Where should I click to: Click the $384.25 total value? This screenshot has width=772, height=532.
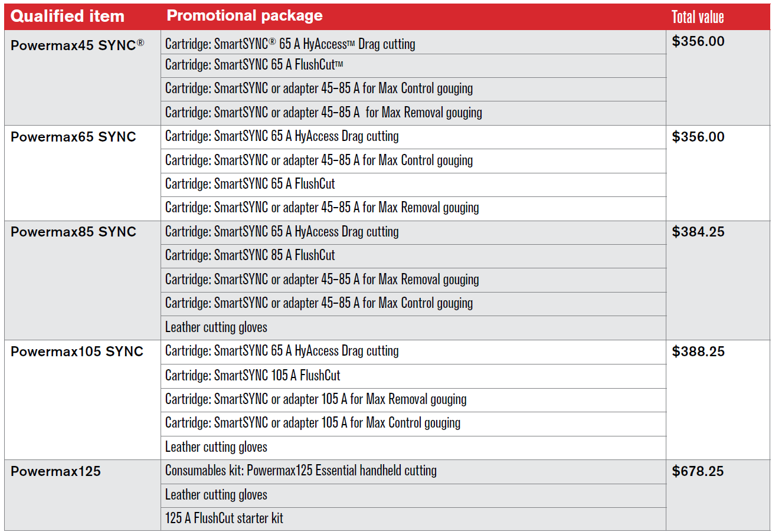click(698, 232)
